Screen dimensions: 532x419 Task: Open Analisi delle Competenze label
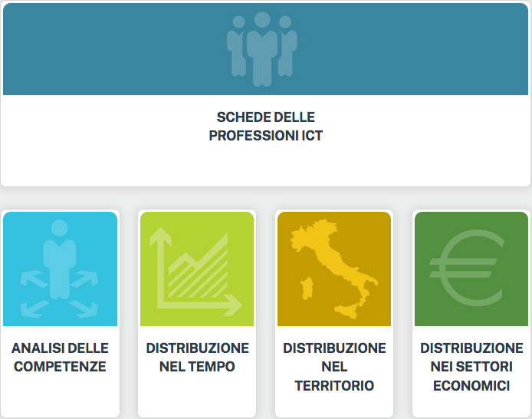click(x=60, y=357)
